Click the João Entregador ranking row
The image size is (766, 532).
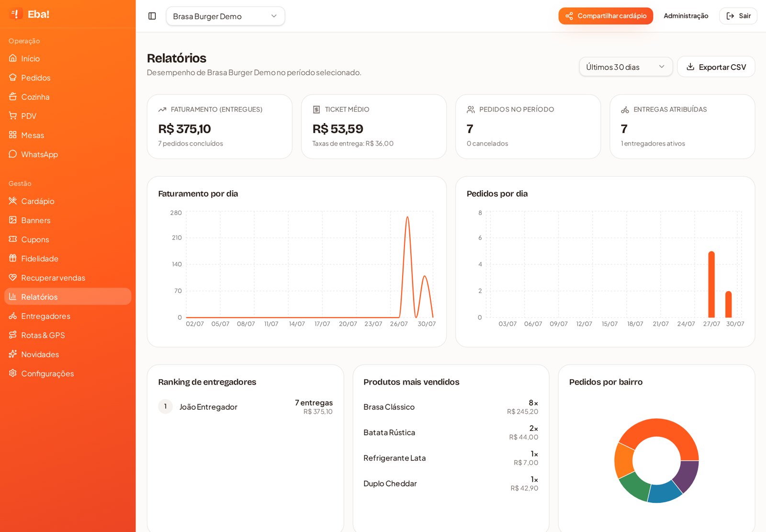coord(246,407)
